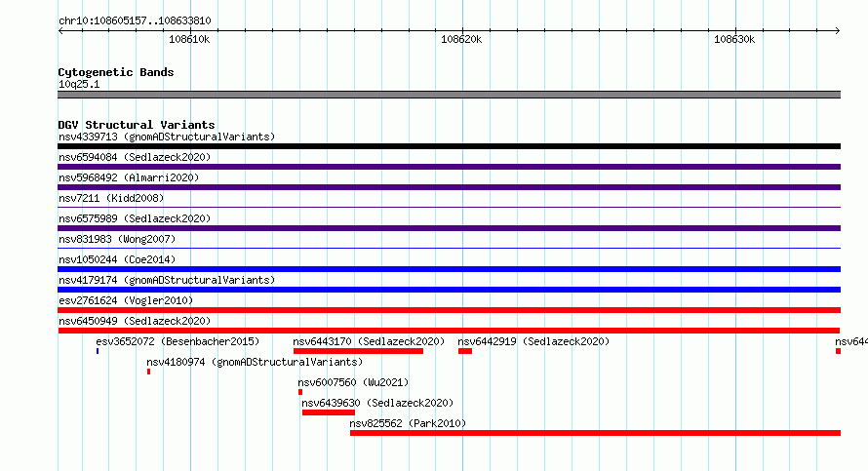Click the chr10:108605157..108633810 region label
The height and width of the screenshot is (471, 868).
click(x=135, y=21)
